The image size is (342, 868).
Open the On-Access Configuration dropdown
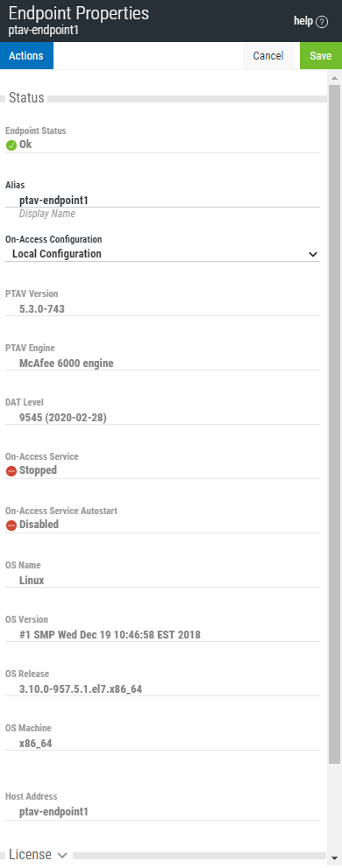coord(162,254)
